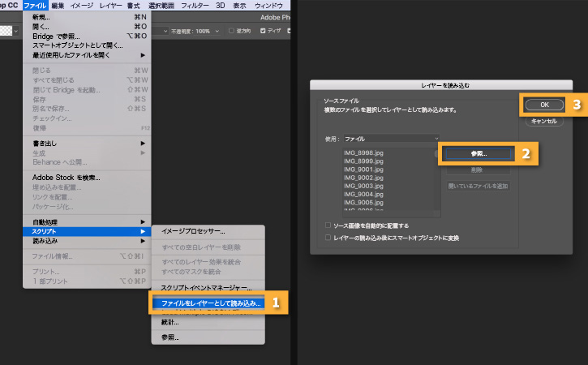Viewport: 588px width, 365px height.
Task: Expand 最近使用したファイルを開く submenu
Action: click(x=87, y=55)
